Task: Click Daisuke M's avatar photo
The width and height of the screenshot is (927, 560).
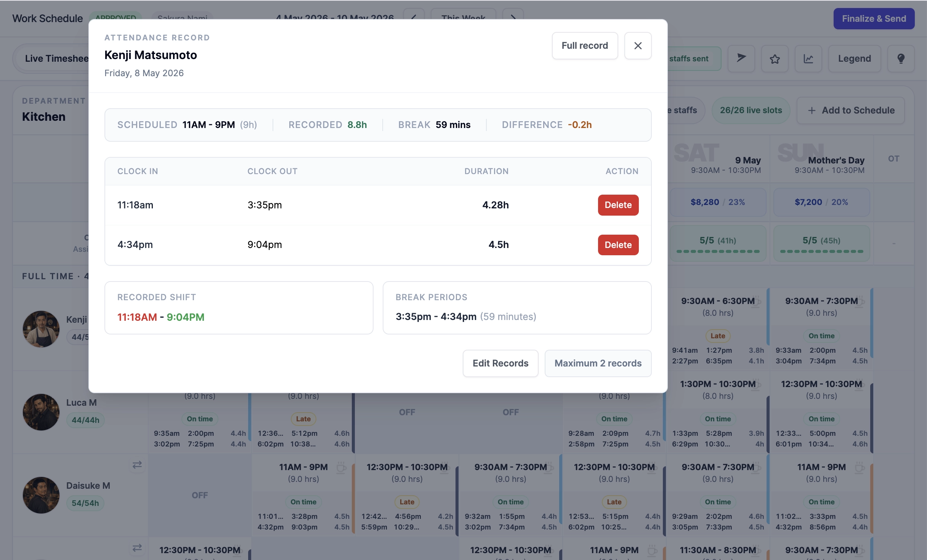Action: pos(41,495)
